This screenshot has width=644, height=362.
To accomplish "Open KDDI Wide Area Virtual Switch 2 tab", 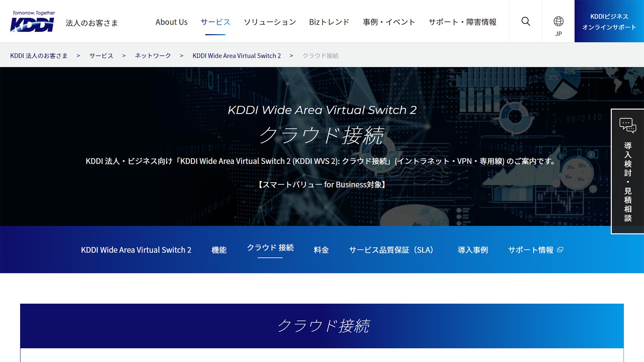I will 136,250.
